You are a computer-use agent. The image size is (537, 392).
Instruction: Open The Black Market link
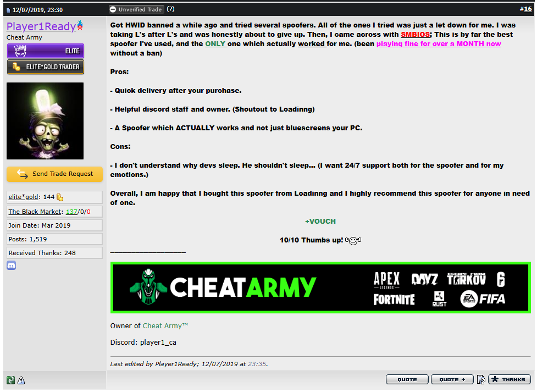(35, 212)
